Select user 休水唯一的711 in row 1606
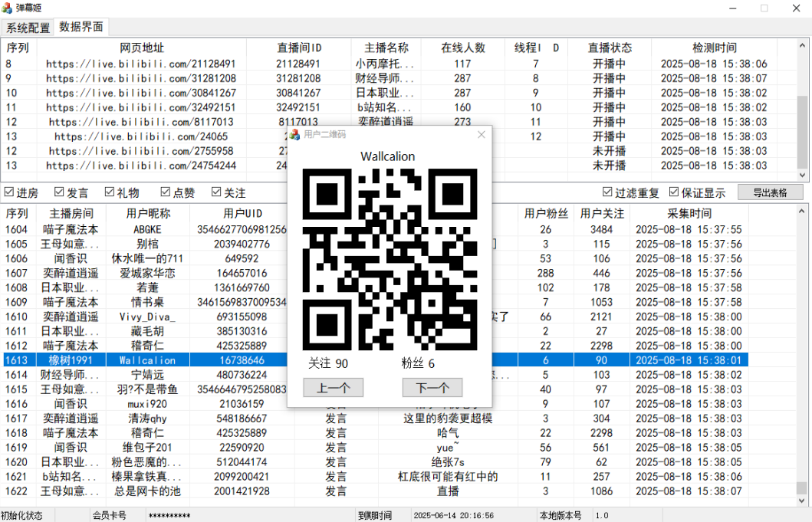 pos(147,258)
